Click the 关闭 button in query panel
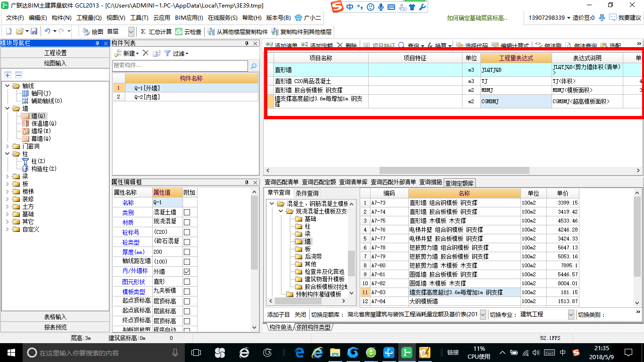 click(x=300, y=314)
